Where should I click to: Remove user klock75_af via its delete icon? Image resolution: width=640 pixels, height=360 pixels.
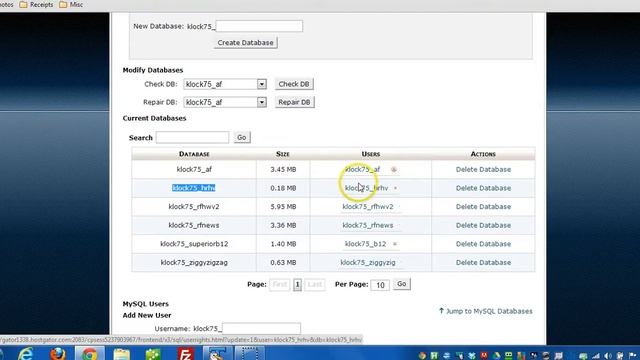(394, 169)
